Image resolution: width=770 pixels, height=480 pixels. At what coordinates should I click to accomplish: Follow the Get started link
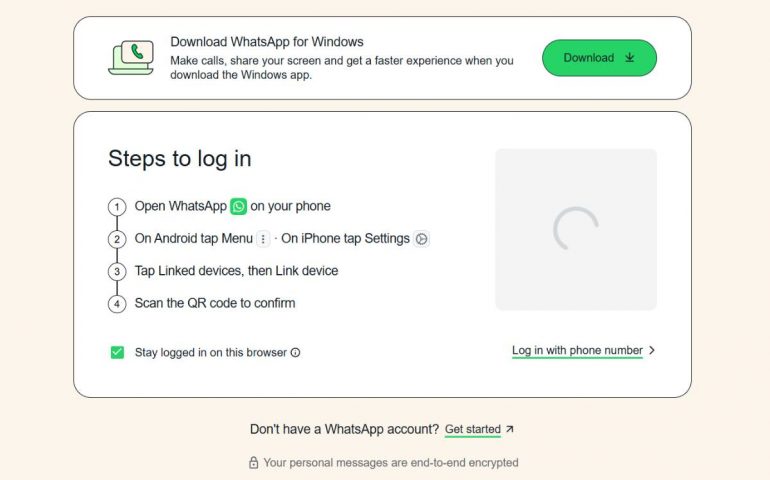(472, 429)
